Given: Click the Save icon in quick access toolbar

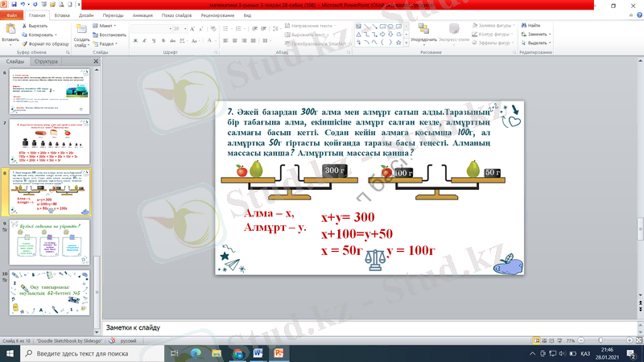Looking at the screenshot, I should pyautogui.click(x=14, y=5).
